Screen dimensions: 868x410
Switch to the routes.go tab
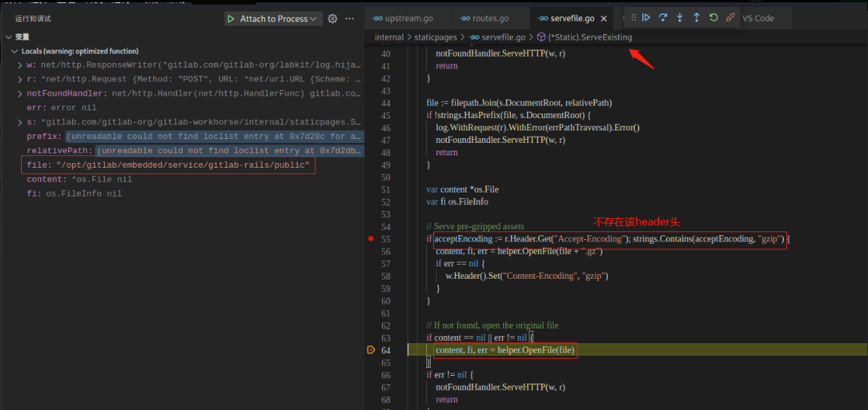pyautogui.click(x=491, y=19)
